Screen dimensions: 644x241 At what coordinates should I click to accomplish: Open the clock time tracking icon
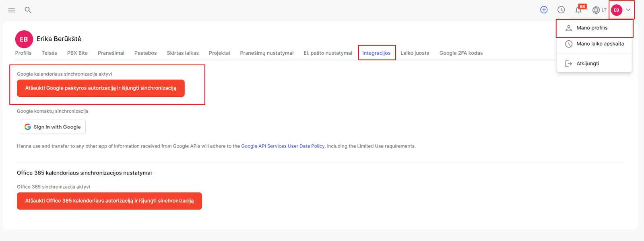pos(561,10)
